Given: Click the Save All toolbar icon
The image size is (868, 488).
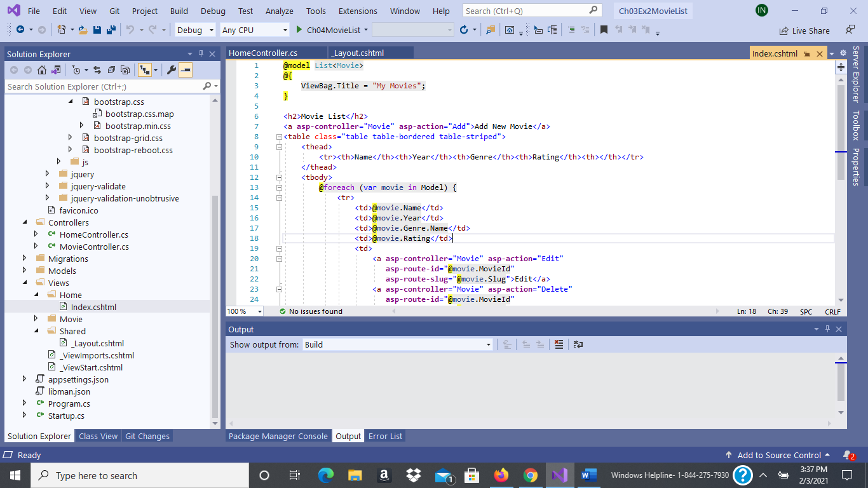Looking at the screenshot, I should pos(111,30).
